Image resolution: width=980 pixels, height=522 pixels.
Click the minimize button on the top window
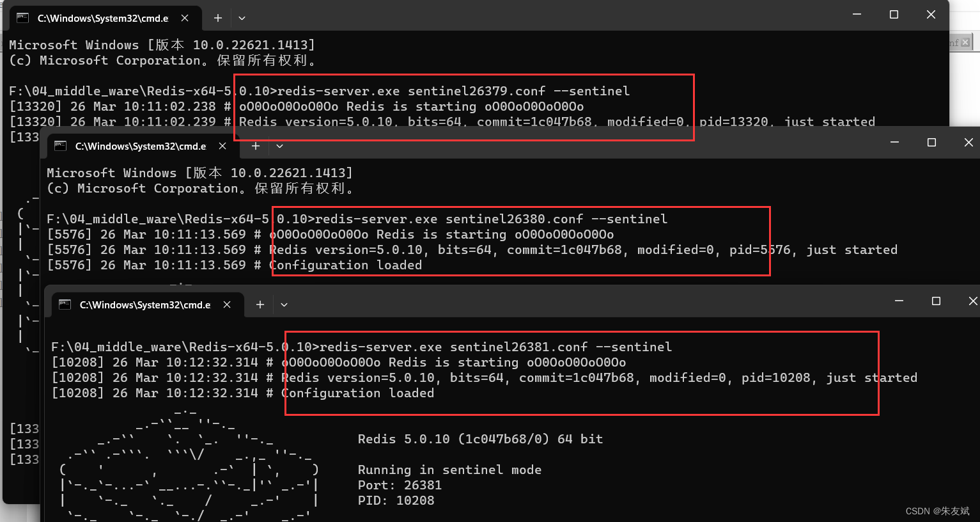pos(856,14)
